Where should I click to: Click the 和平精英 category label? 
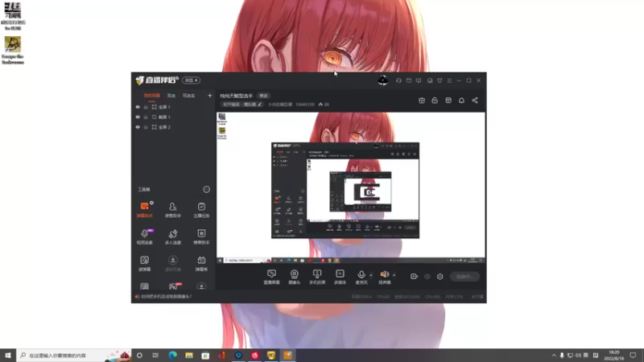239,105
